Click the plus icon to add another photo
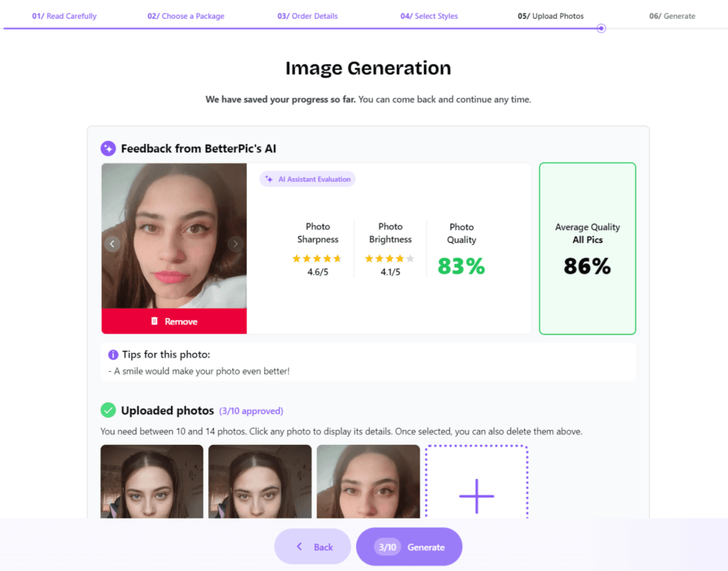 click(x=477, y=494)
